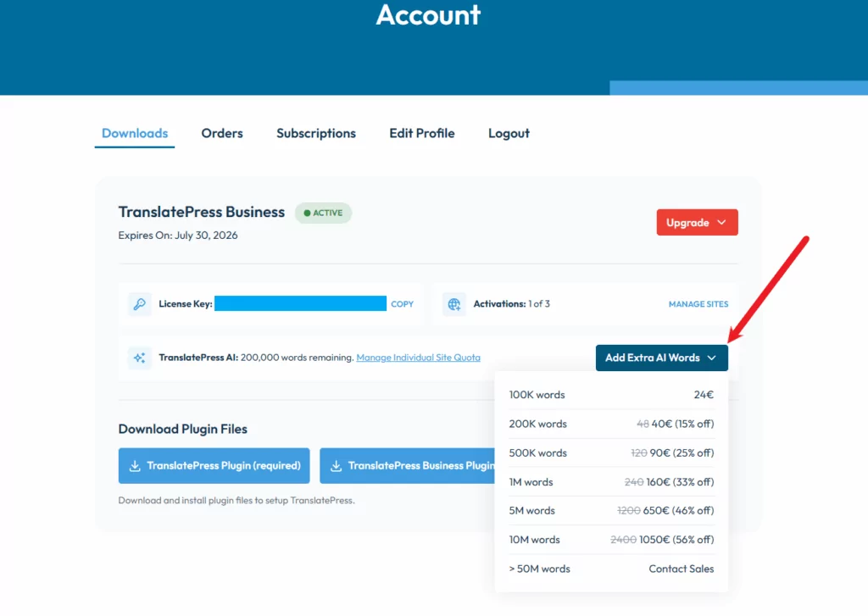The image size is (868, 616).
Task: Select Edit Profile
Action: 421,133
